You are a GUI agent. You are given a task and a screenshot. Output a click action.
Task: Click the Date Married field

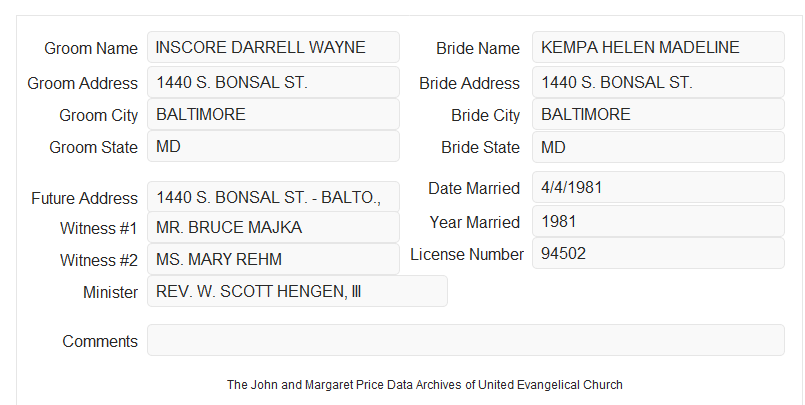(658, 187)
